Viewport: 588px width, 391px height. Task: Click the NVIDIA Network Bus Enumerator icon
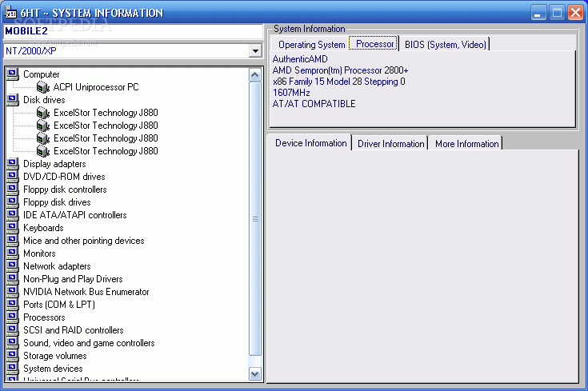click(x=12, y=291)
